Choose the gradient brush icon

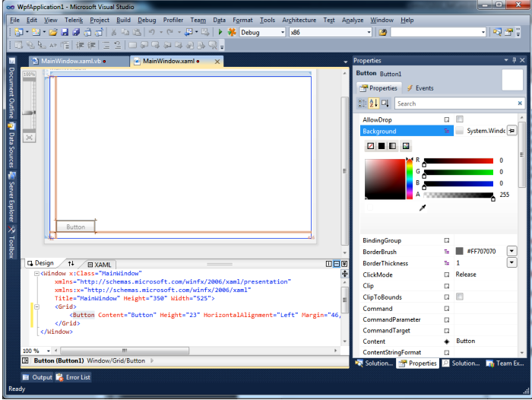click(x=393, y=146)
